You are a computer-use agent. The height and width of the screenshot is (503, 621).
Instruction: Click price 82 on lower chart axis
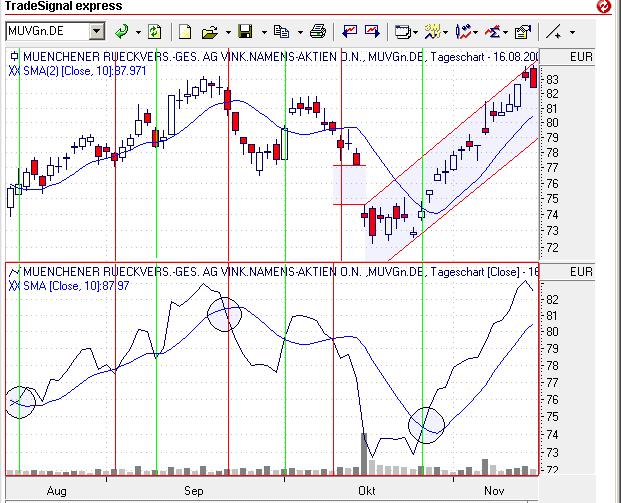(552, 299)
